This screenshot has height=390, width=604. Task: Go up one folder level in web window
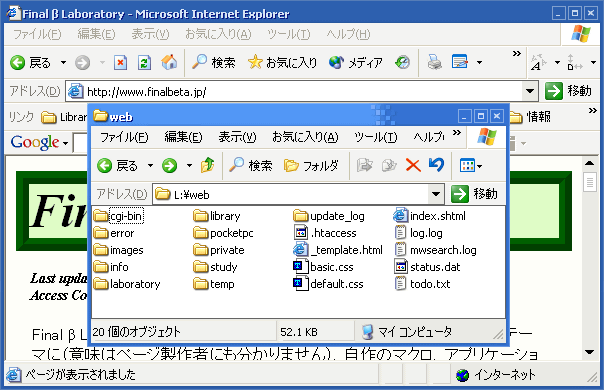pos(207,165)
